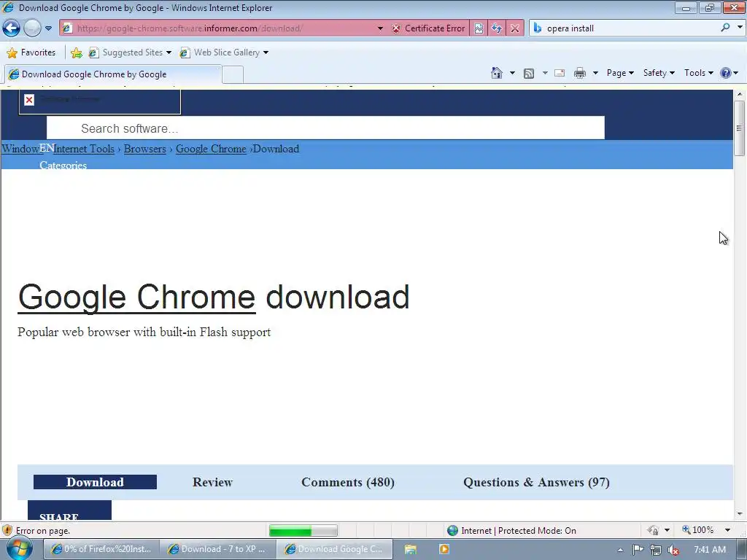Click the Error on page warning icon
The height and width of the screenshot is (560, 747).
tap(7, 531)
